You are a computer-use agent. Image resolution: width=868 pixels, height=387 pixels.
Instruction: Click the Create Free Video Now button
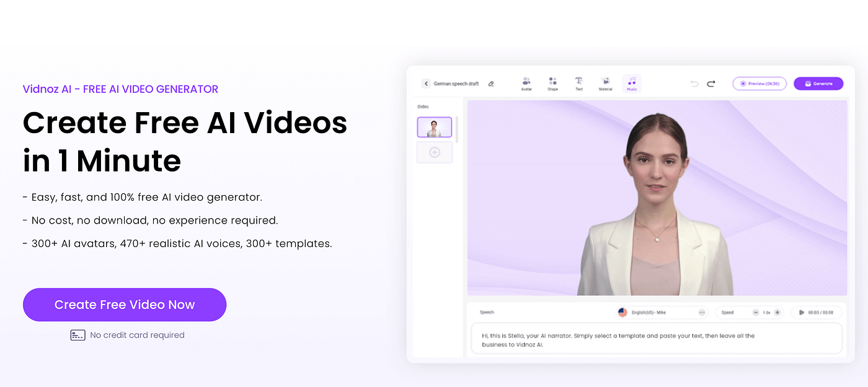(x=125, y=305)
